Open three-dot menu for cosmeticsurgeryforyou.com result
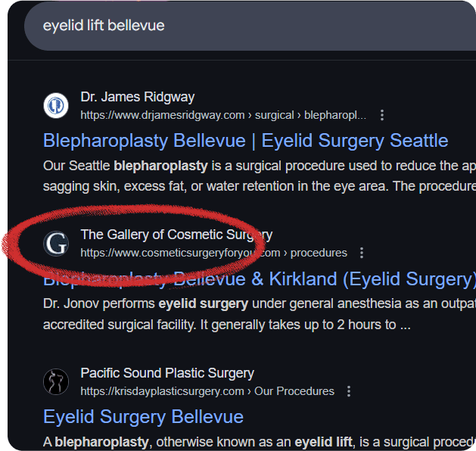Image resolution: width=476 pixels, height=451 pixels. point(361,253)
